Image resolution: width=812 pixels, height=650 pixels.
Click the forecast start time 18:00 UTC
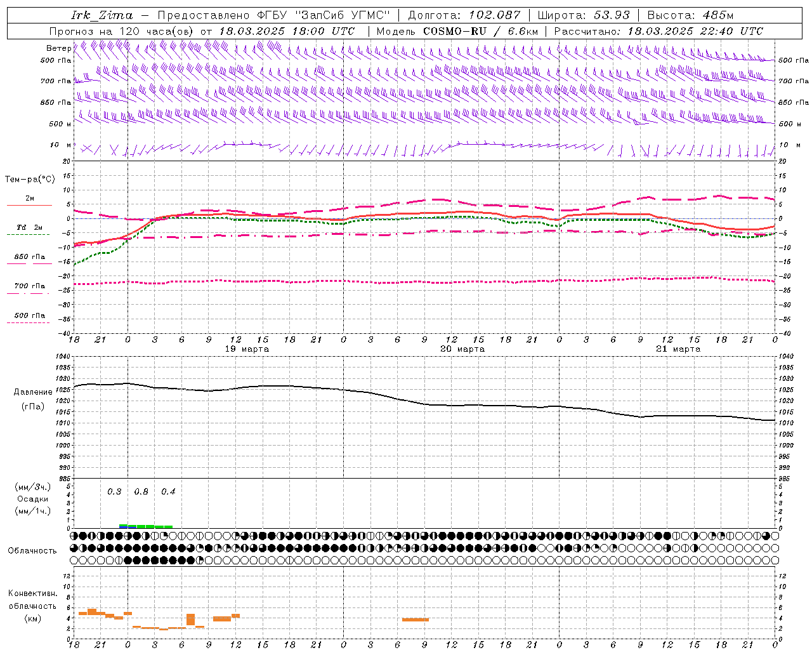click(x=324, y=31)
